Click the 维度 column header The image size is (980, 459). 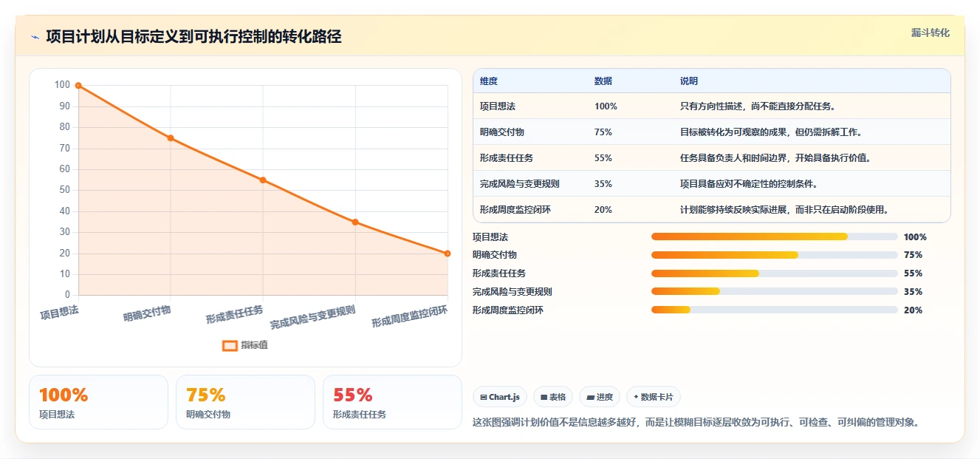489,81
